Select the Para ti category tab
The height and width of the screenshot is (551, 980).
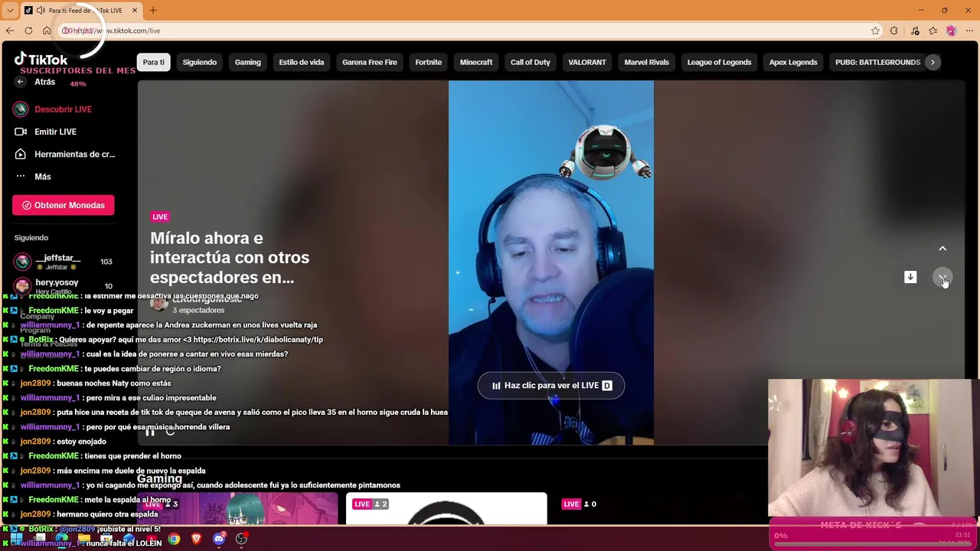click(153, 62)
